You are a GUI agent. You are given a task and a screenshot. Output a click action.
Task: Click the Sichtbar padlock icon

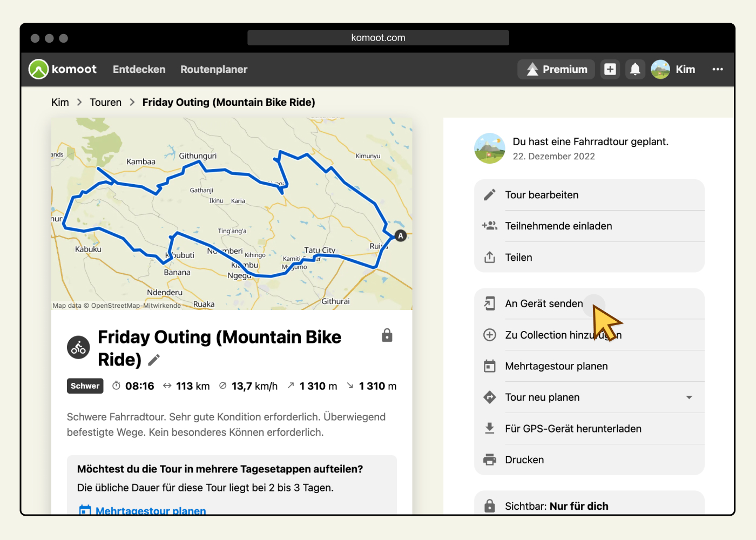pos(489,506)
